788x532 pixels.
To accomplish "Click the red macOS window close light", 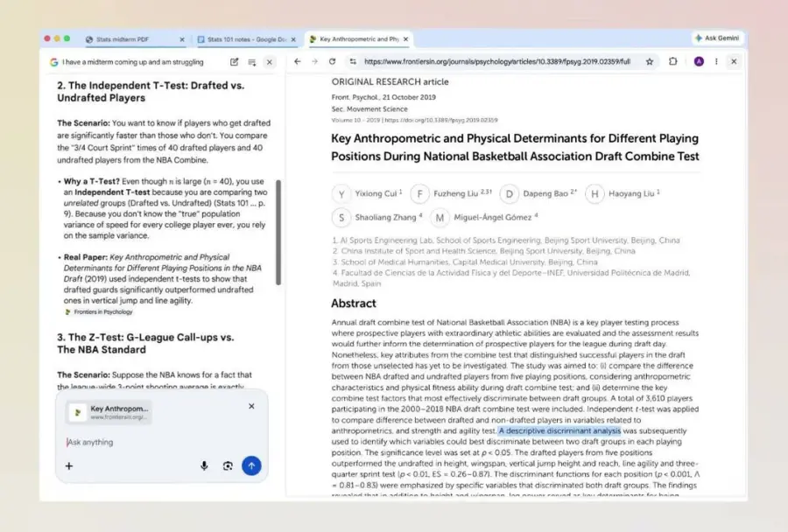I will (47, 38).
